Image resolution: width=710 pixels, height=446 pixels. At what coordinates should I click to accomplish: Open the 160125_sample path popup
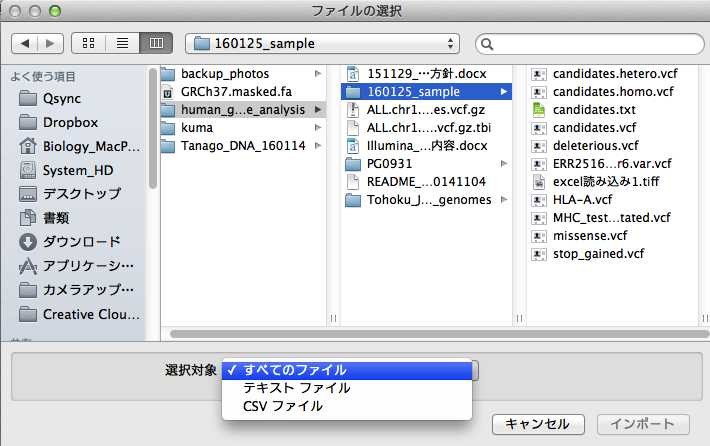pos(322,43)
